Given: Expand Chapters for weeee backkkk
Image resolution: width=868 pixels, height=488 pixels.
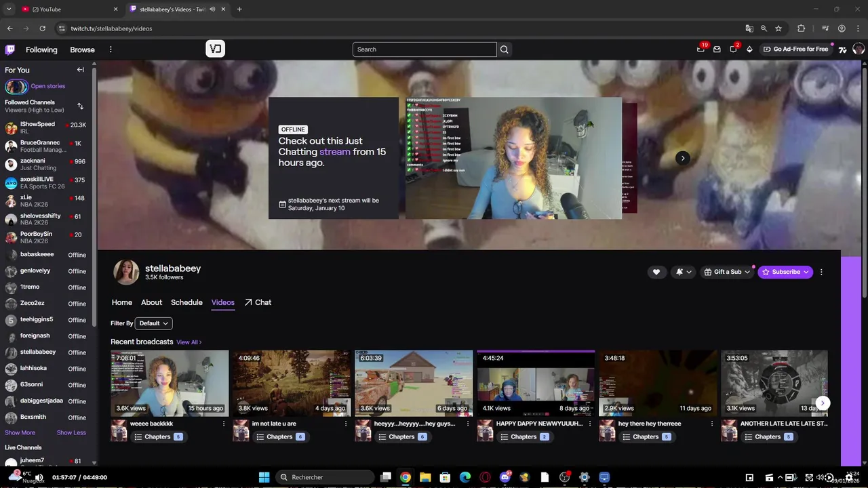Looking at the screenshot, I should (x=157, y=436).
